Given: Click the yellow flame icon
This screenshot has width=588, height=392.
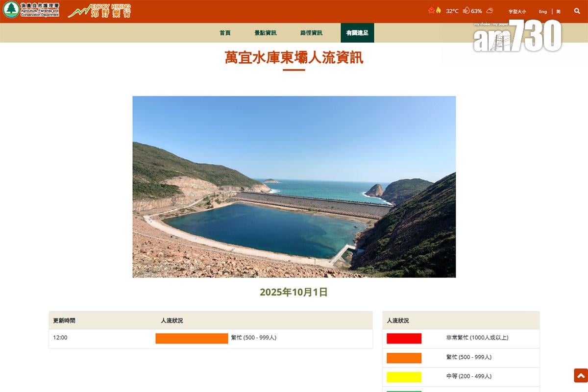Looking at the screenshot, I should click(x=439, y=10).
